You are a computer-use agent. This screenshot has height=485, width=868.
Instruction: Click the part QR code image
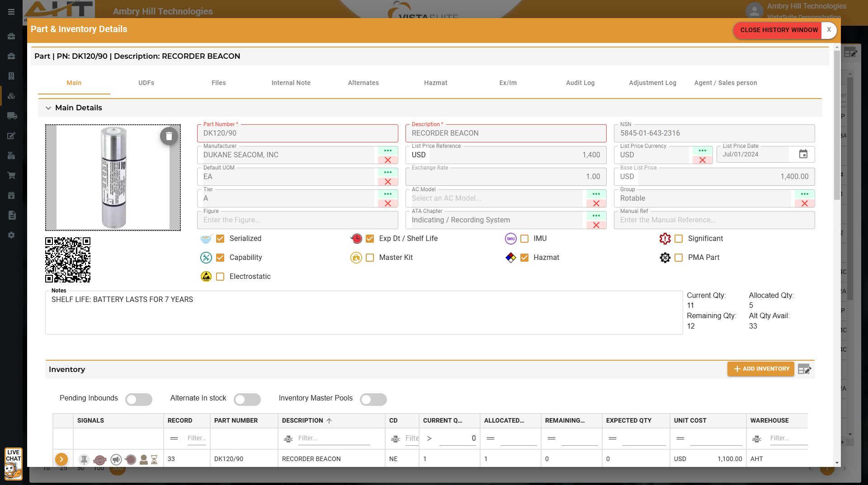click(x=68, y=260)
